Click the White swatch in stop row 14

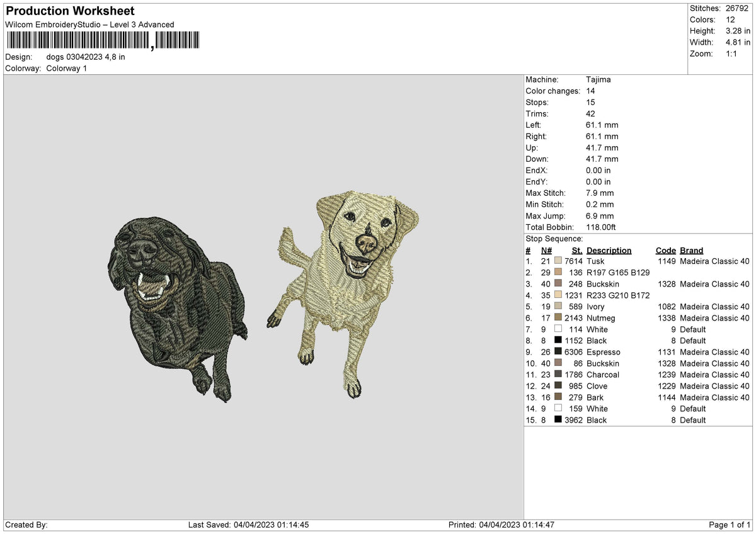point(558,408)
